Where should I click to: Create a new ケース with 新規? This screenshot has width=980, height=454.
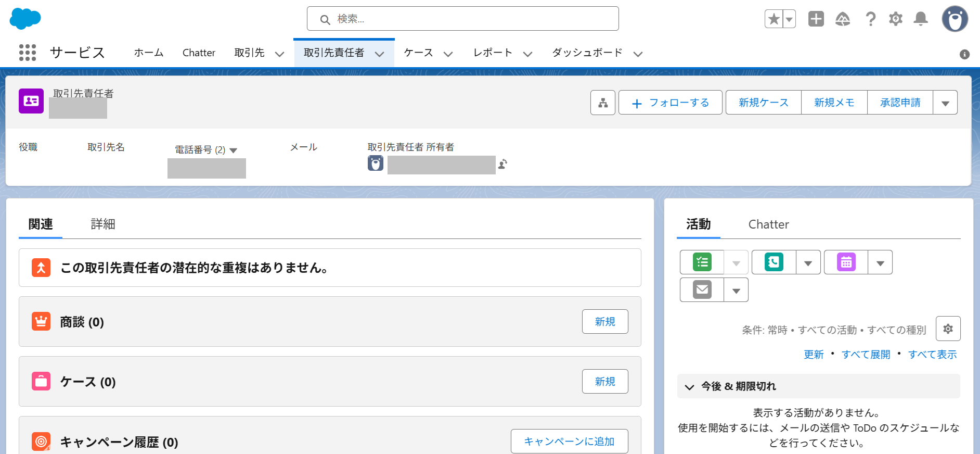[605, 381]
